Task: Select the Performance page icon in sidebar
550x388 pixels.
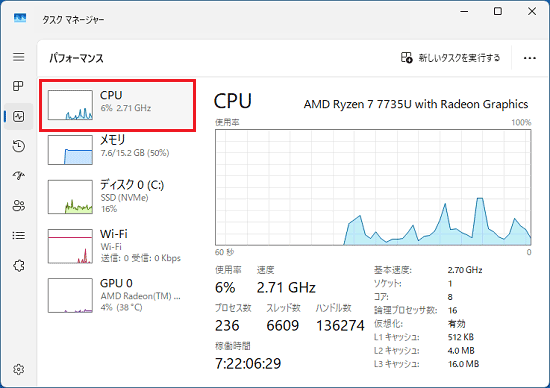Action: (x=19, y=116)
